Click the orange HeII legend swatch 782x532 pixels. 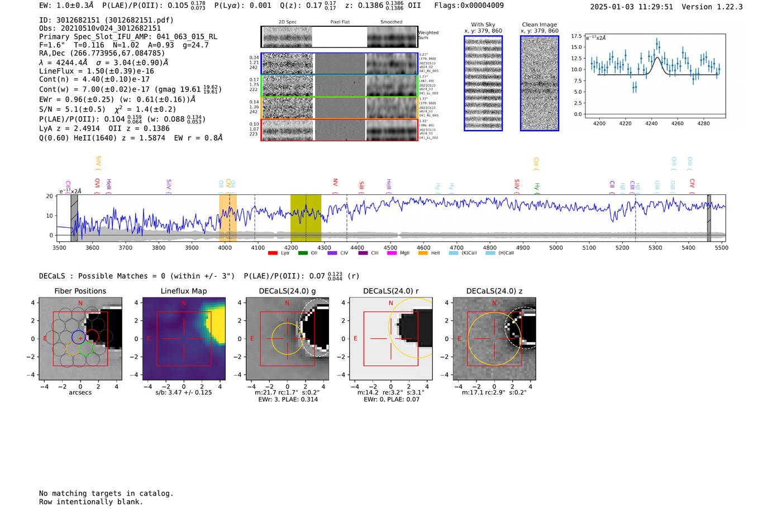(x=423, y=253)
